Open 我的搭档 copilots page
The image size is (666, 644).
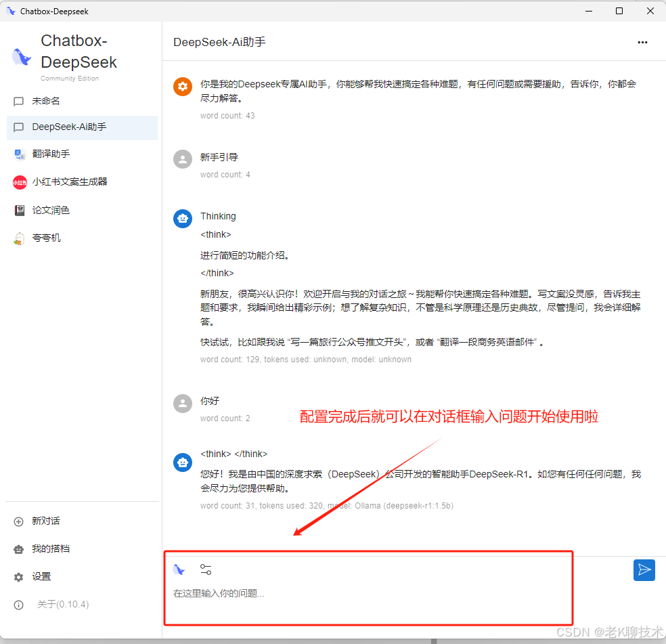tap(82, 549)
